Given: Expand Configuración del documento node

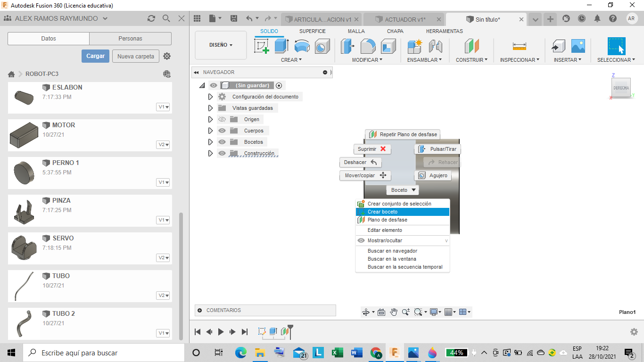Looking at the screenshot, I should point(210,97).
